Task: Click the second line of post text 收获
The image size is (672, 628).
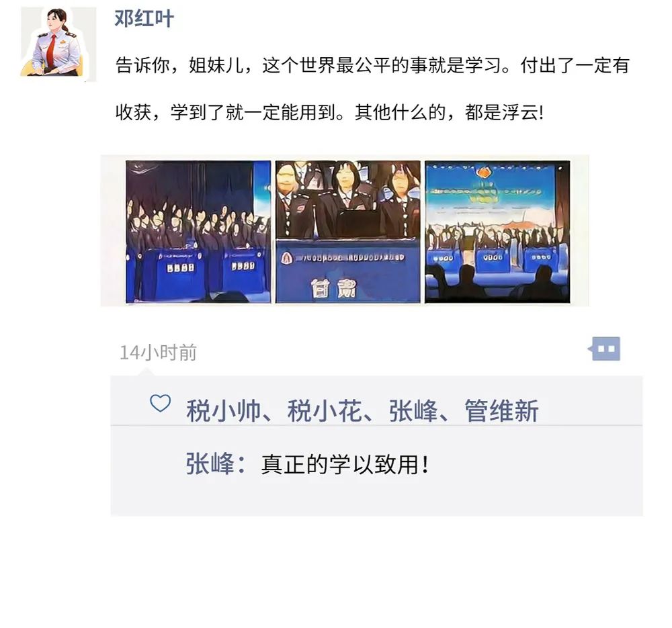Action: coord(329,112)
